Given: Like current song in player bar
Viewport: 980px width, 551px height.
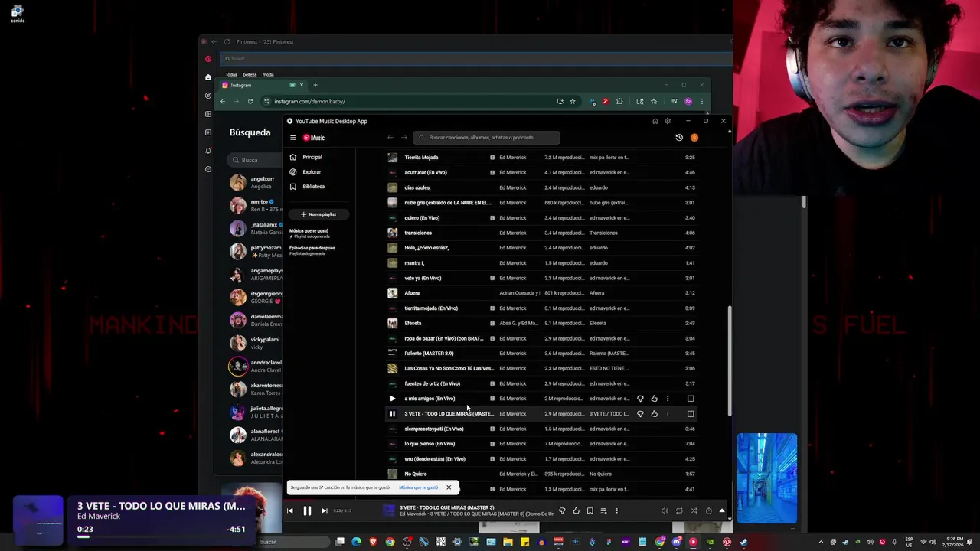Looking at the screenshot, I should 576,510.
